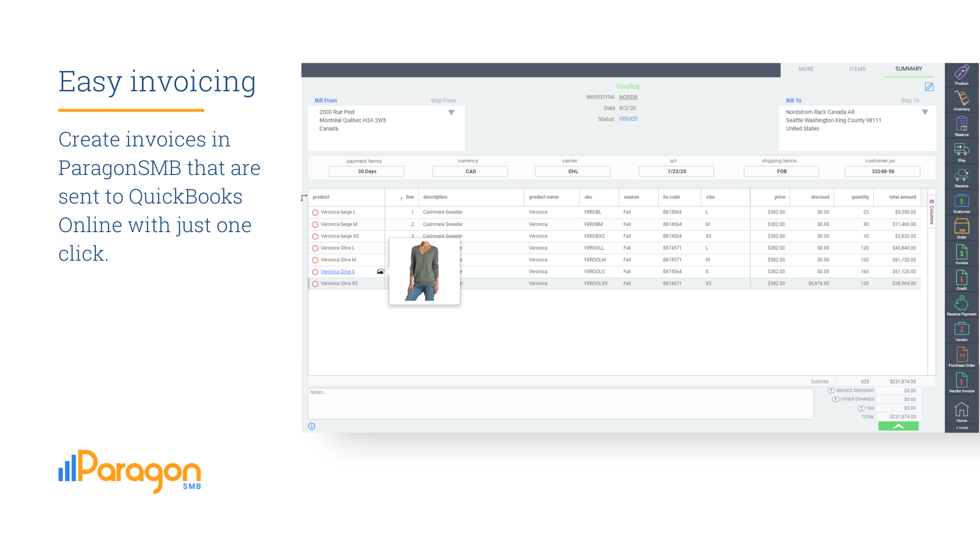This screenshot has height=551, width=980.
Task: Switch to Bill To tab
Action: (794, 101)
